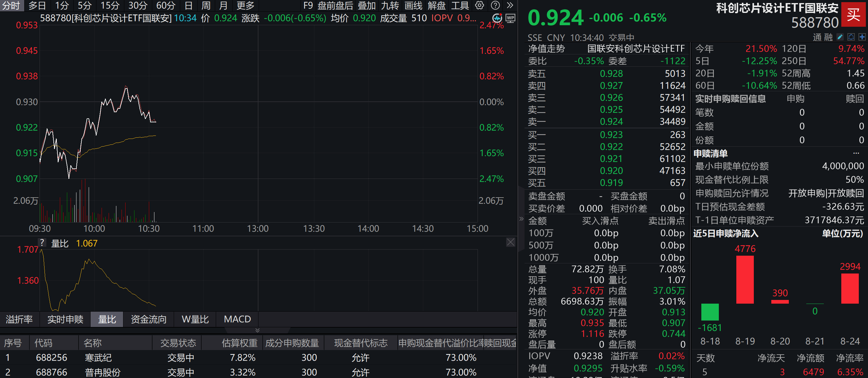868x378 pixels.
Task: Sort by 现金替代标志 column header
Action: [x=361, y=343]
